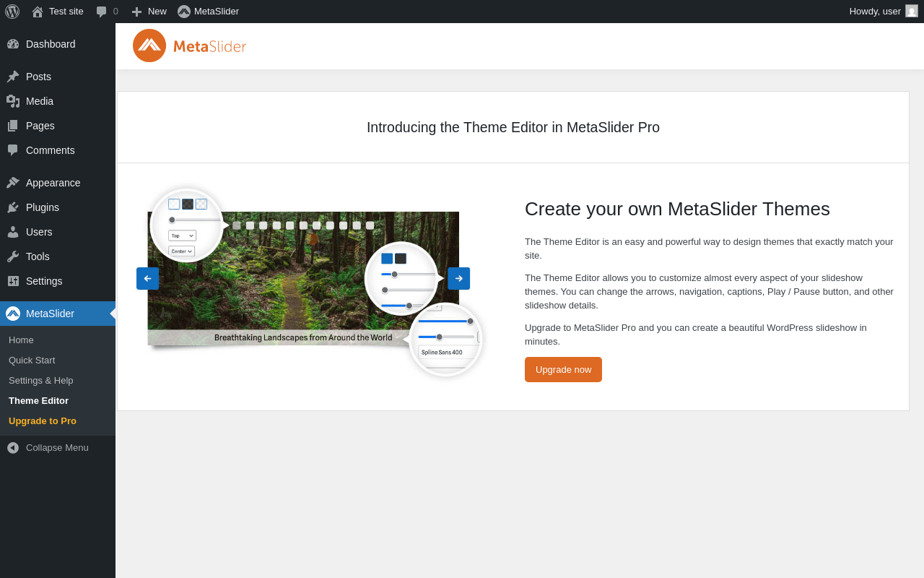The image size is (924, 578).
Task: Click the orange MetaSlider logo
Action: pyautogui.click(x=149, y=46)
